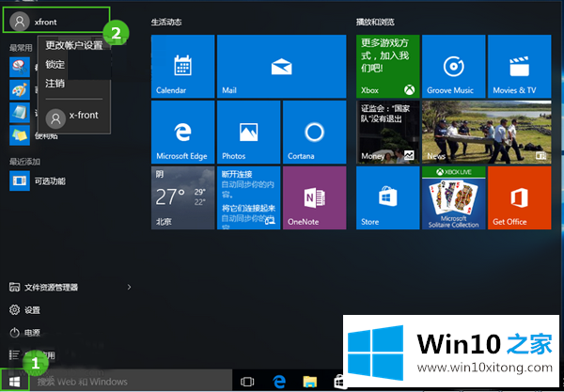Open File Explorer from taskbar
The image size is (564, 392).
coord(310,382)
